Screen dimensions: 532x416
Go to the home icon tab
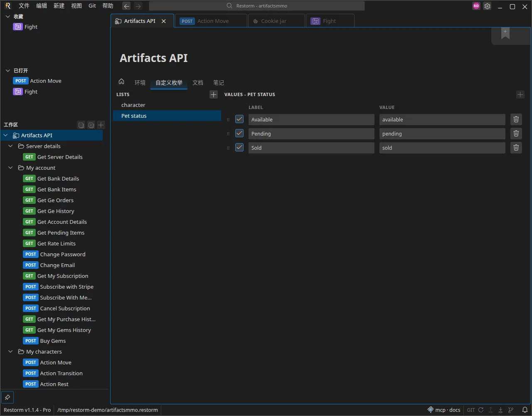[x=121, y=82]
